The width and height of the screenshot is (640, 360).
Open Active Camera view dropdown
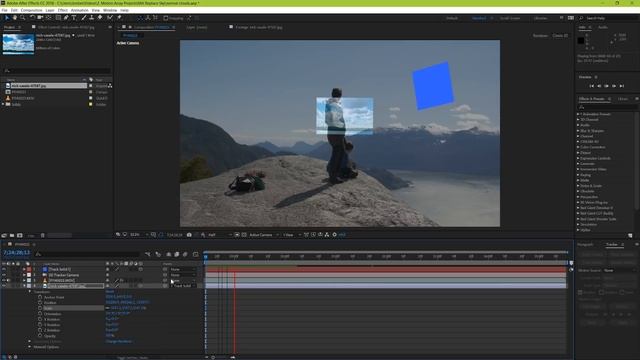coord(264,235)
